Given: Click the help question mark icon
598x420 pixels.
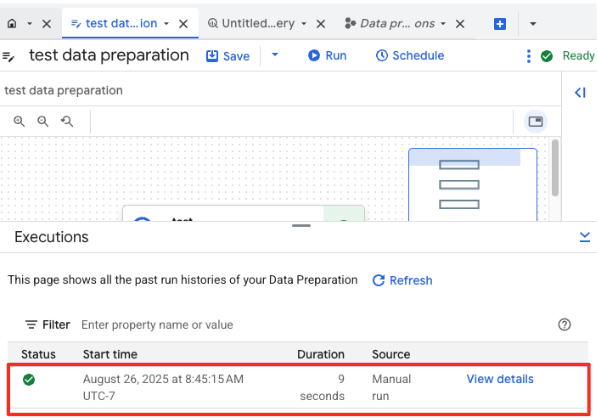Looking at the screenshot, I should (x=564, y=325).
